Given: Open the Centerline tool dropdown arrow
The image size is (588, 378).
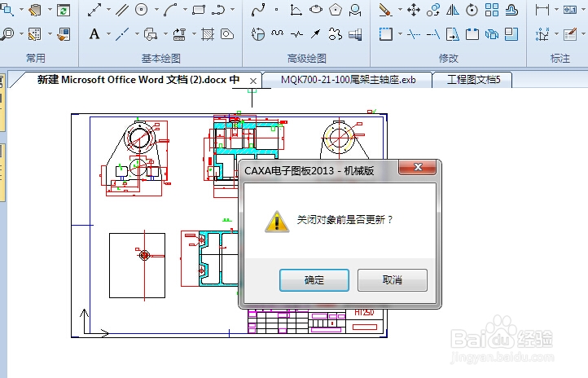Looking at the screenshot, I should pyautogui.click(x=137, y=34).
